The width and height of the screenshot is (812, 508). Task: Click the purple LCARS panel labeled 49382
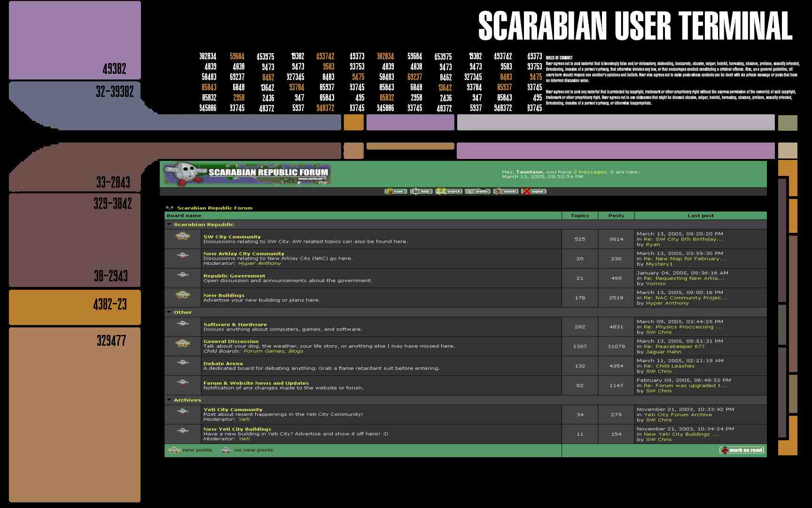[x=75, y=40]
